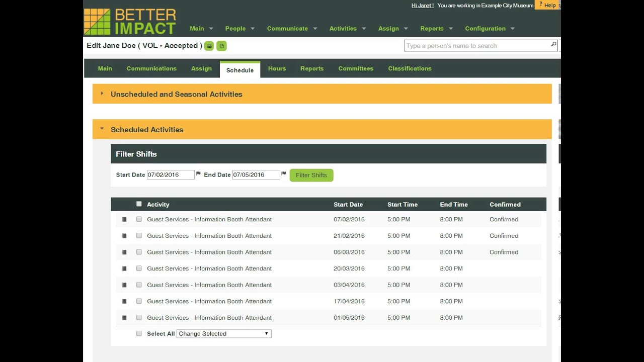Switch to the Classifications tab
The image size is (644, 362).
[x=410, y=68]
